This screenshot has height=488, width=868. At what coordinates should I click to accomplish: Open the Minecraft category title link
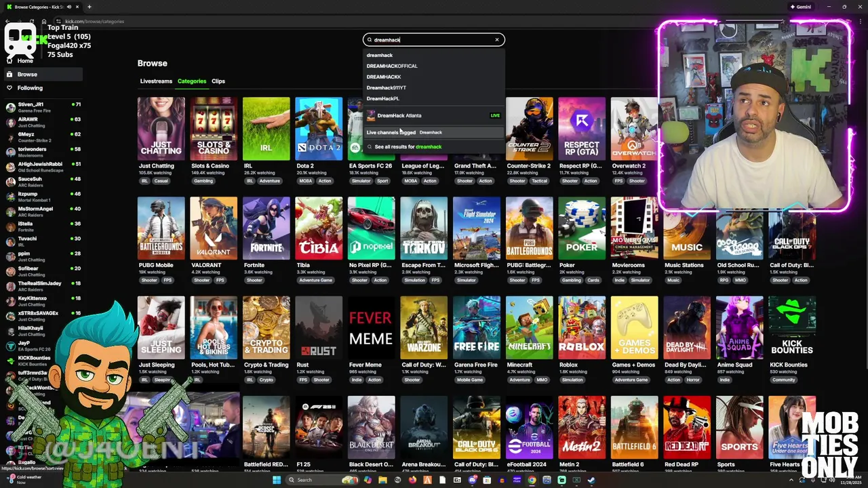coord(519,365)
